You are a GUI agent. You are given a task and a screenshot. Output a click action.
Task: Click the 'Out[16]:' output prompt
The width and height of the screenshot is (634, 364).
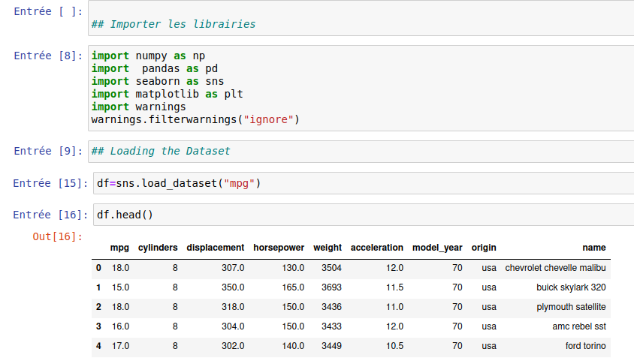click(57, 236)
